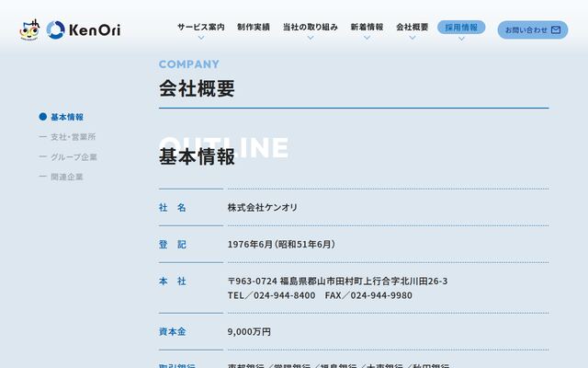Click the address 〒963-0724 line

click(337, 282)
